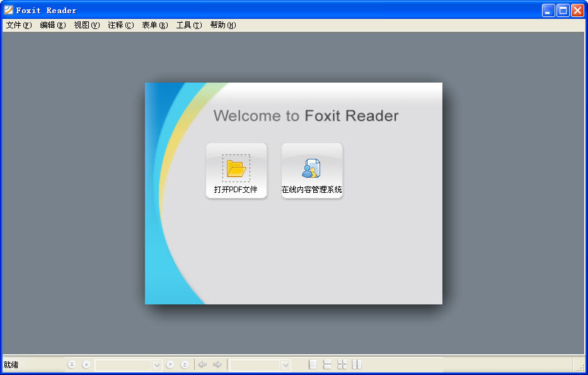This screenshot has height=375, width=588.
Task: Click the next view right arrow
Action: coord(217,364)
